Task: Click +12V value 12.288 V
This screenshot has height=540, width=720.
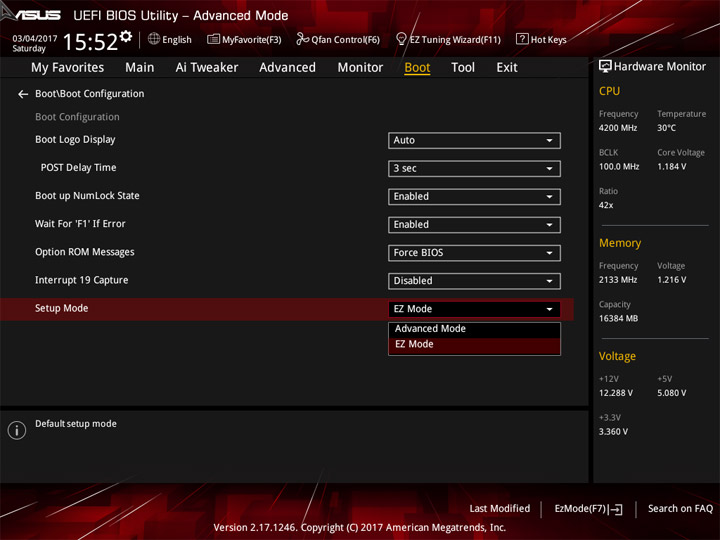Action: [x=616, y=393]
